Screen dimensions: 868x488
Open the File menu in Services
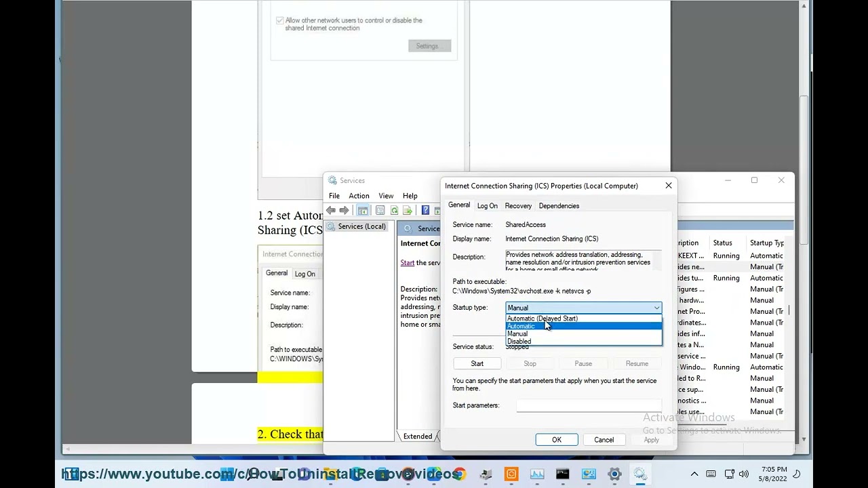pyautogui.click(x=334, y=196)
